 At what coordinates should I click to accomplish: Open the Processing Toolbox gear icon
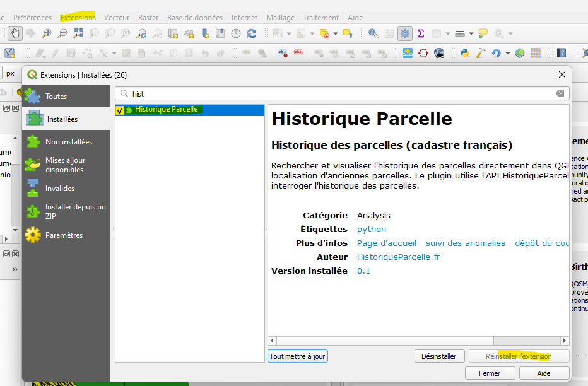[405, 33]
